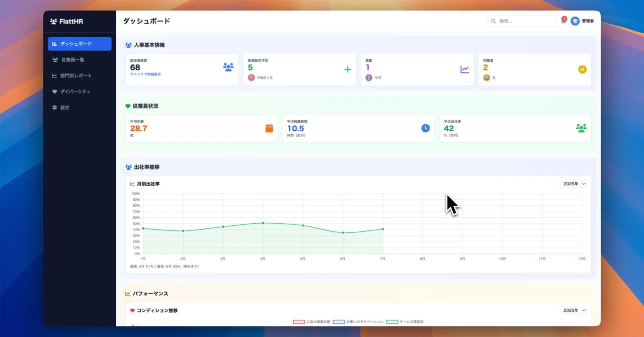The height and width of the screenshot is (337, 644).
Task: Open the 2025年 dropdown for コンディション推移
Action: 573,310
